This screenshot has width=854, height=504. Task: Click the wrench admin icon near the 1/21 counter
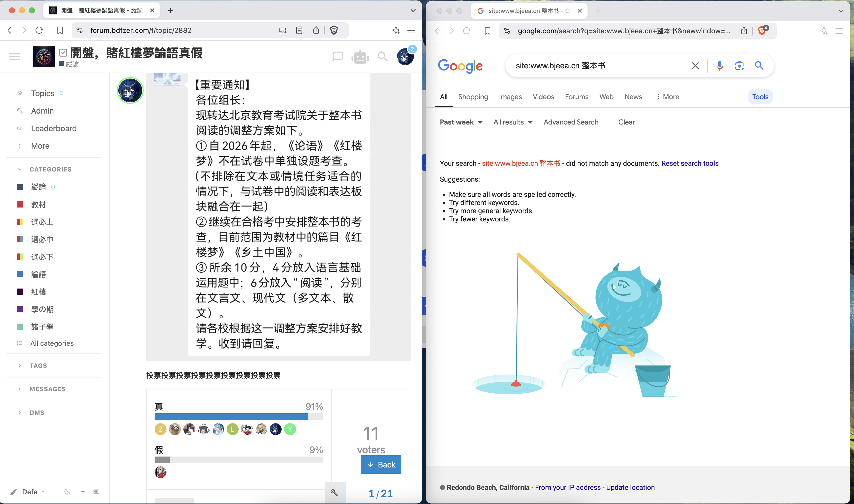pos(335,493)
